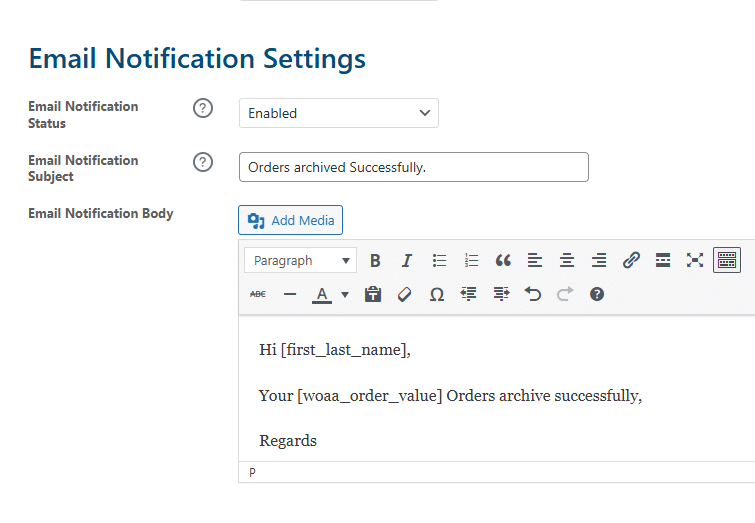Toggle italic formatting in editor toolbar
This screenshot has width=755, height=523.
click(407, 261)
